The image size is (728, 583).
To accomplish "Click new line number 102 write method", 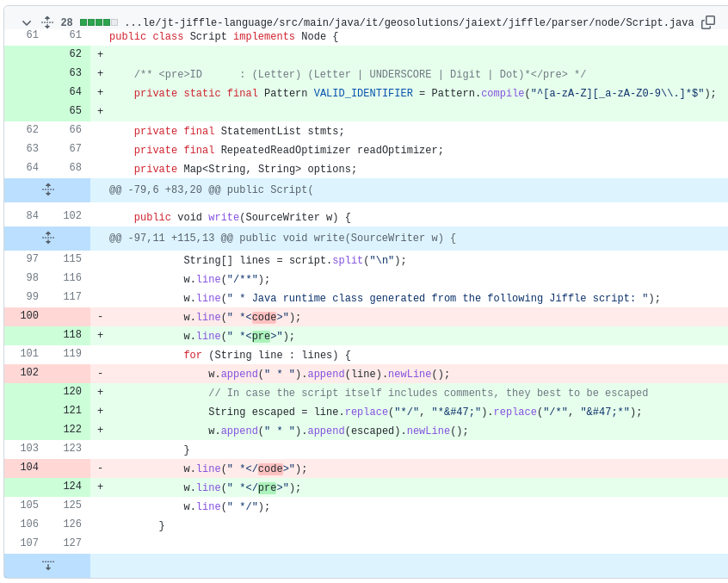I will [x=72, y=216].
